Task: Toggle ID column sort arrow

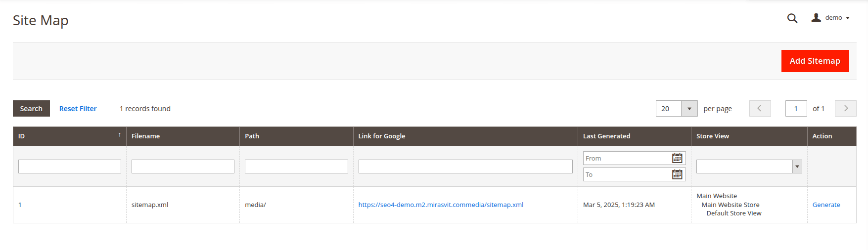Action: (x=119, y=134)
